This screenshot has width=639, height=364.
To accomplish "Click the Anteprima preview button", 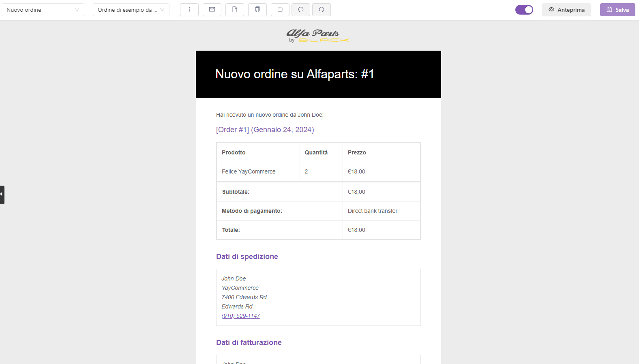I will pyautogui.click(x=566, y=10).
